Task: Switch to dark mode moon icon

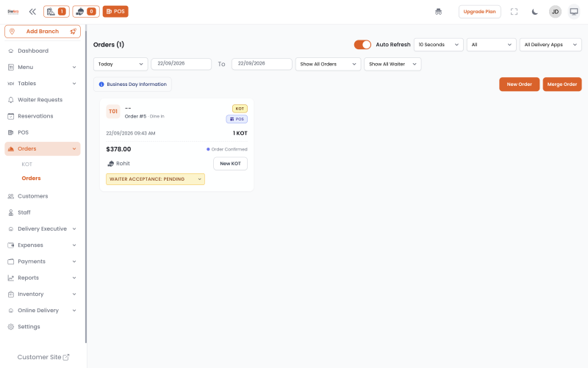Action: click(535, 12)
